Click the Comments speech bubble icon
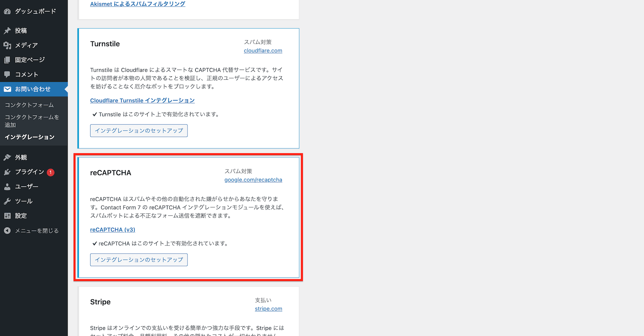644x336 pixels. pyautogui.click(x=7, y=74)
